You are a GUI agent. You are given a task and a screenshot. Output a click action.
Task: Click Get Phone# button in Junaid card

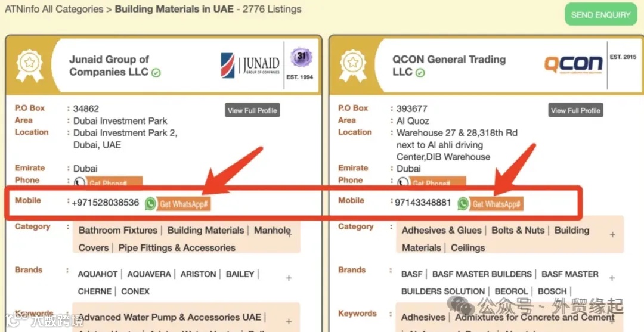(x=114, y=182)
